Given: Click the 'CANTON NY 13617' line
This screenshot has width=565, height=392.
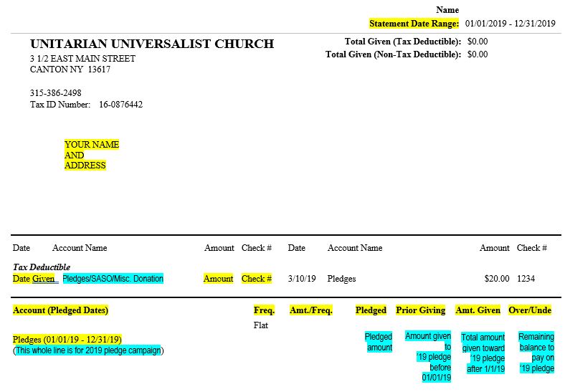Looking at the screenshot, I should click(70, 70).
